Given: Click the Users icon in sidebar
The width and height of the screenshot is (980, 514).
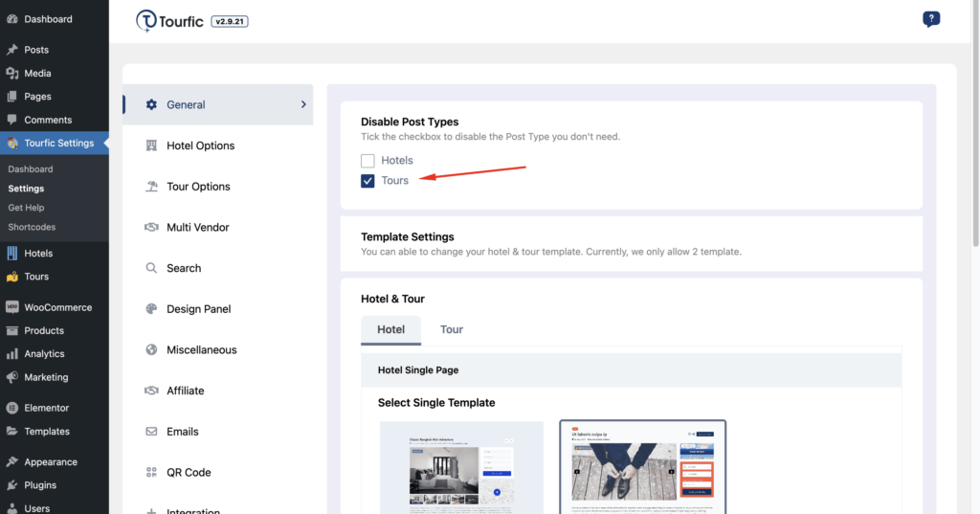Looking at the screenshot, I should point(12,508).
